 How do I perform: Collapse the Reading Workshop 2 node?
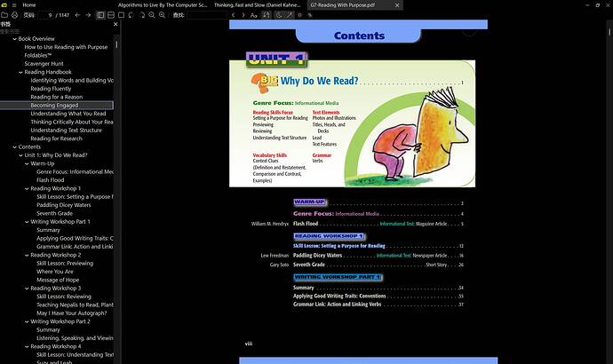click(x=27, y=255)
